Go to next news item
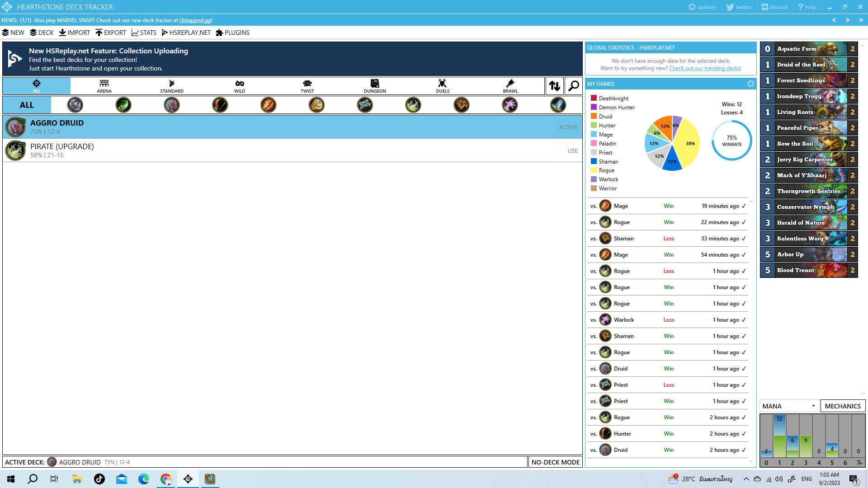The image size is (868, 488). point(848,20)
